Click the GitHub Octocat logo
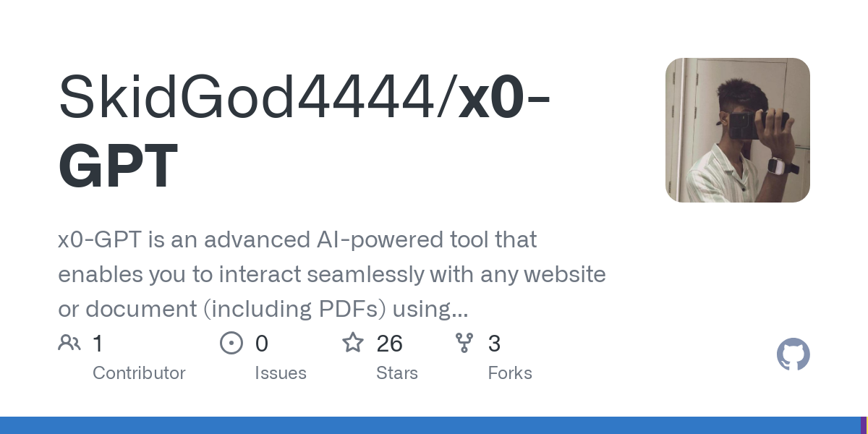The height and width of the screenshot is (434, 868). point(793,355)
